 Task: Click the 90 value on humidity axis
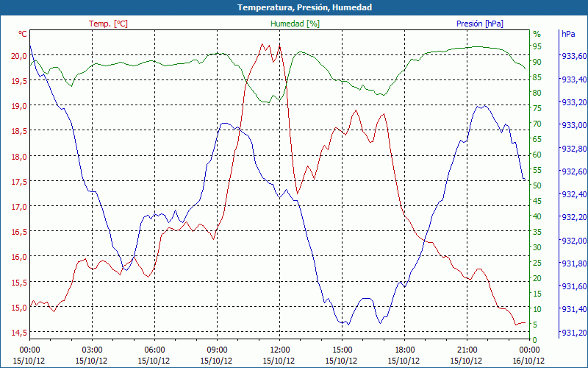tap(537, 62)
